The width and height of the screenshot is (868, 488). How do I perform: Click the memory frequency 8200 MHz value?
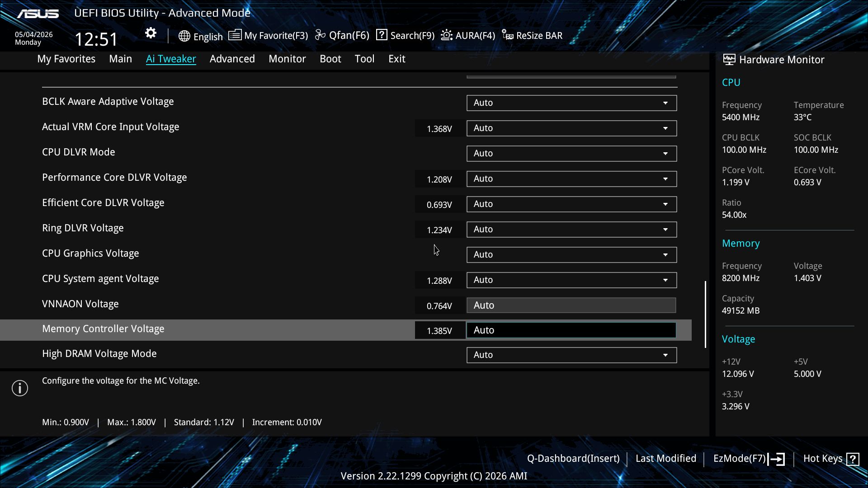pos(741,278)
